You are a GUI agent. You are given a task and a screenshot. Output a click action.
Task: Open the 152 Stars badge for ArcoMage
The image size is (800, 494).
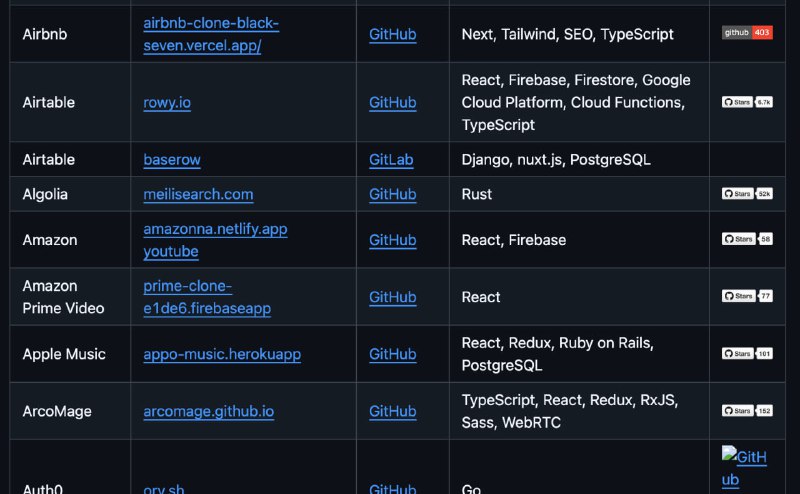pyautogui.click(x=747, y=411)
